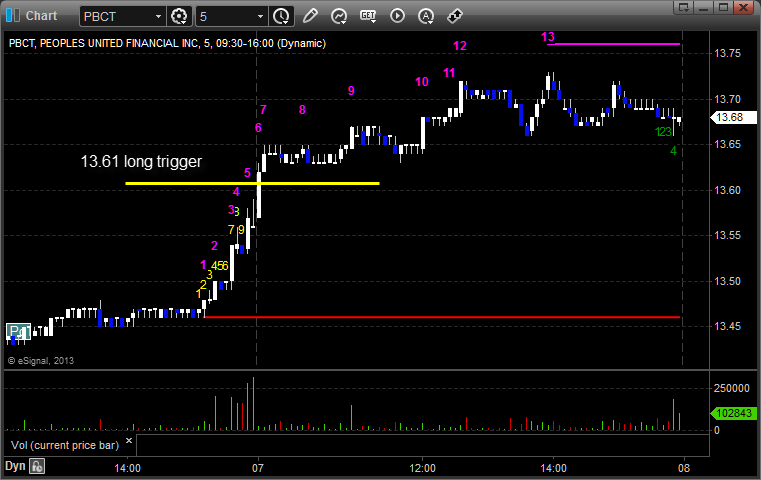
Task: Click the Dyn label at bottom left
Action: (15, 466)
